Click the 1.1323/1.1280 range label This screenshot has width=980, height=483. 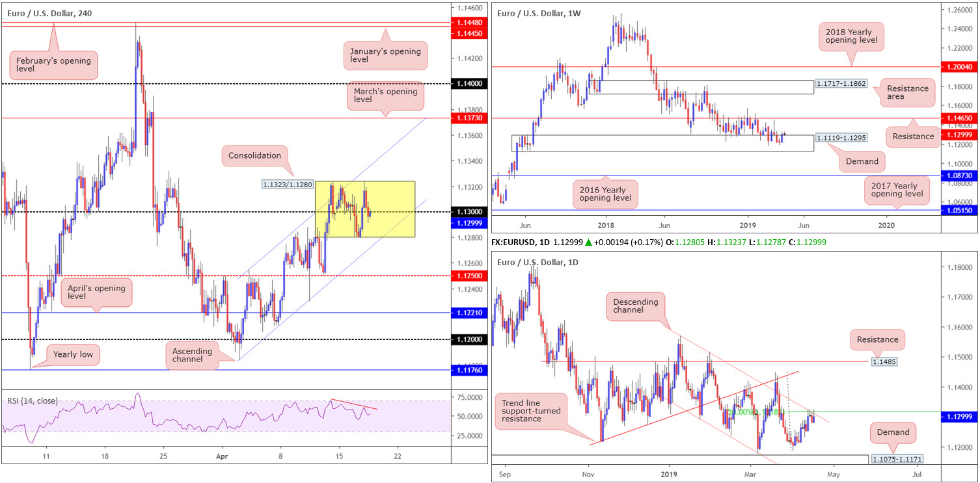288,185
